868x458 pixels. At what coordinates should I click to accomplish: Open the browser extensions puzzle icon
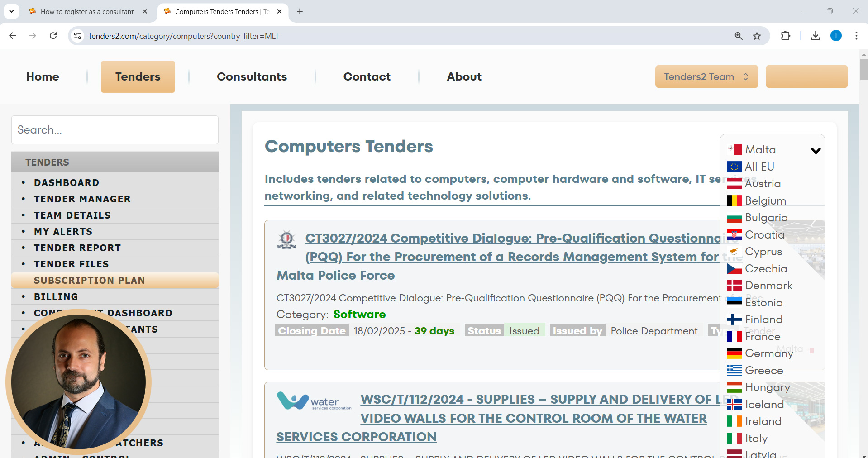click(786, 36)
